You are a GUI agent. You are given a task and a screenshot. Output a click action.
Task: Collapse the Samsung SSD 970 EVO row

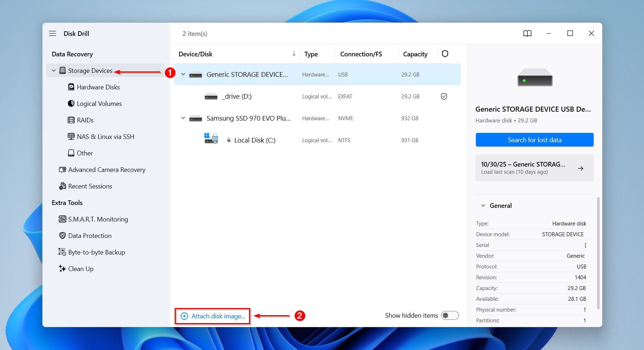click(183, 118)
